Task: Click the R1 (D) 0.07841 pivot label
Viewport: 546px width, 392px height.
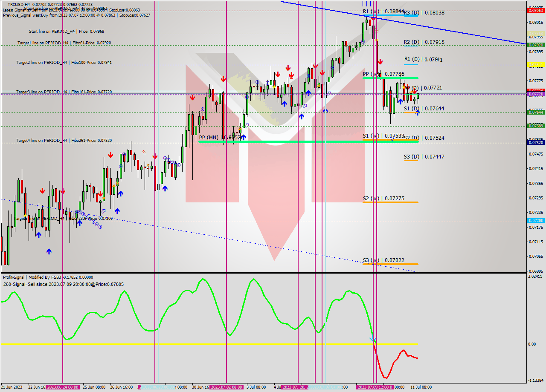Action: point(423,59)
